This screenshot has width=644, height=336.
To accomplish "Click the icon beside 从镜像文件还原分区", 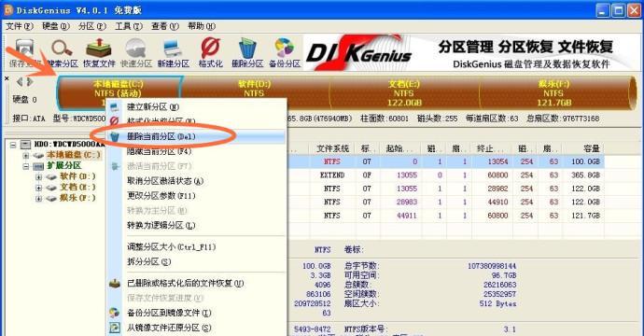I will click(x=115, y=328).
